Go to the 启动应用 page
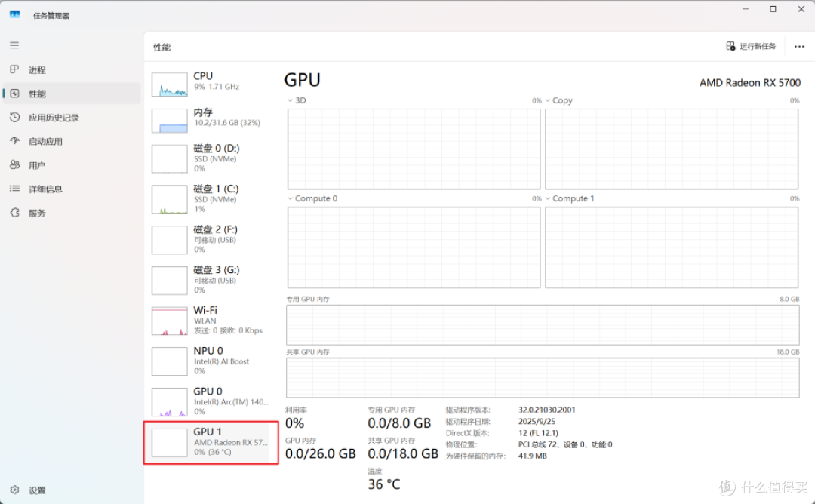 tap(45, 141)
